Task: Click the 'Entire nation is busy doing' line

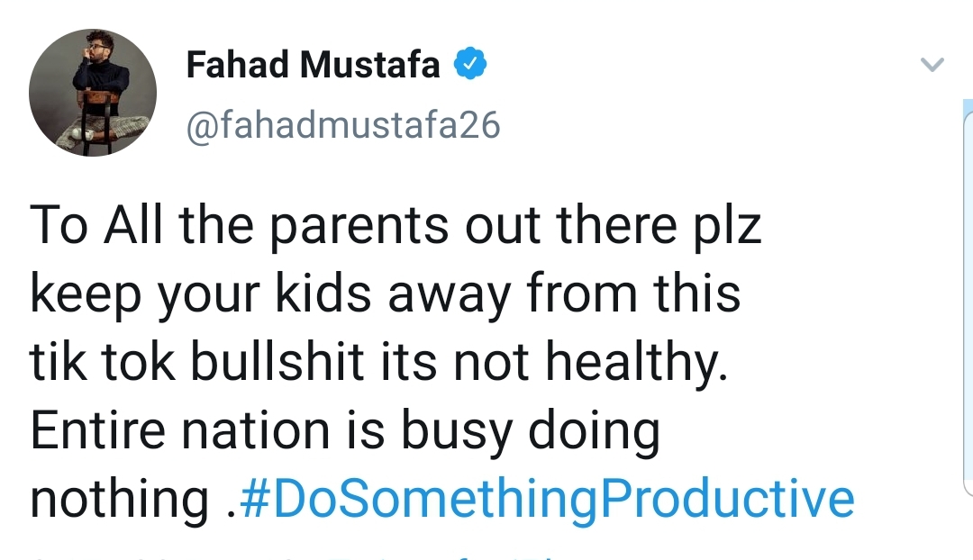Action: pos(344,429)
